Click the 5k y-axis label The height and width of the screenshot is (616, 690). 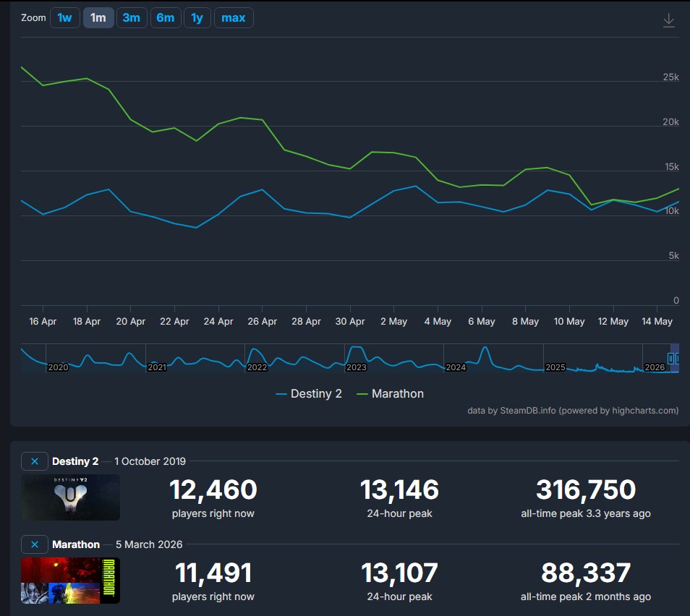(673, 256)
